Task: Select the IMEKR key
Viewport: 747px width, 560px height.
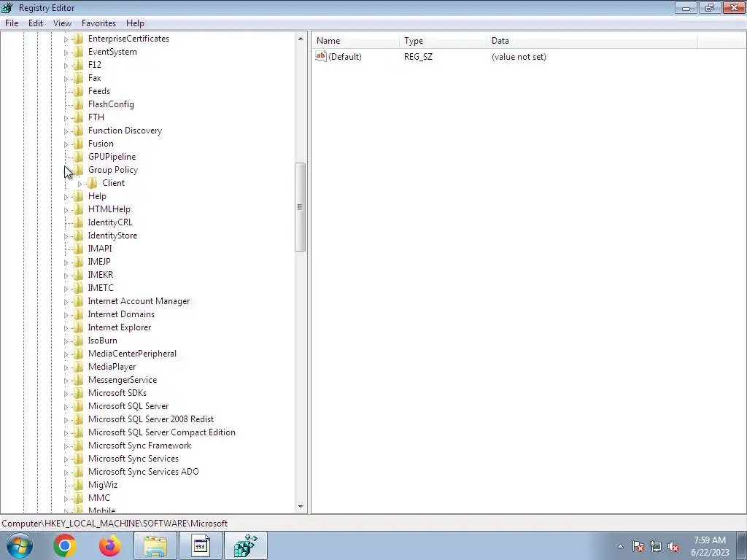Action: 101,275
